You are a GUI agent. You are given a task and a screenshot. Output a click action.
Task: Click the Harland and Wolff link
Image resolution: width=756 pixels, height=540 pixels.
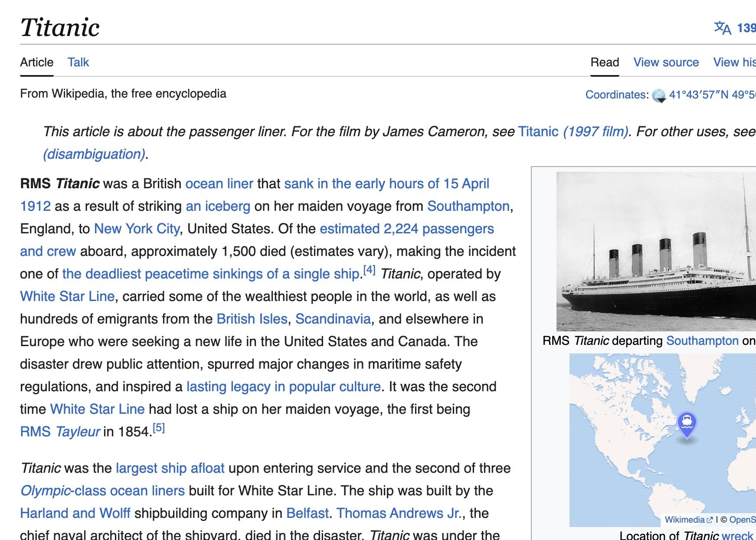[75, 513]
